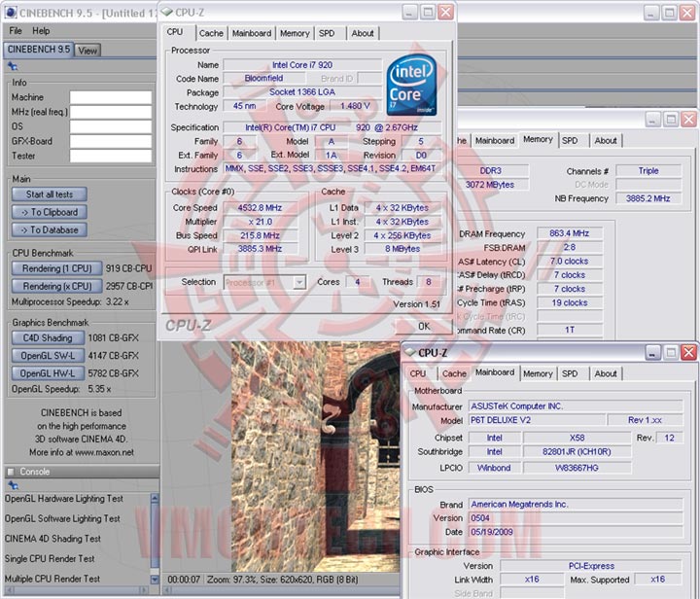Select the About tab in front CPU-Z window
The height and width of the screenshot is (599, 700).
click(362, 33)
